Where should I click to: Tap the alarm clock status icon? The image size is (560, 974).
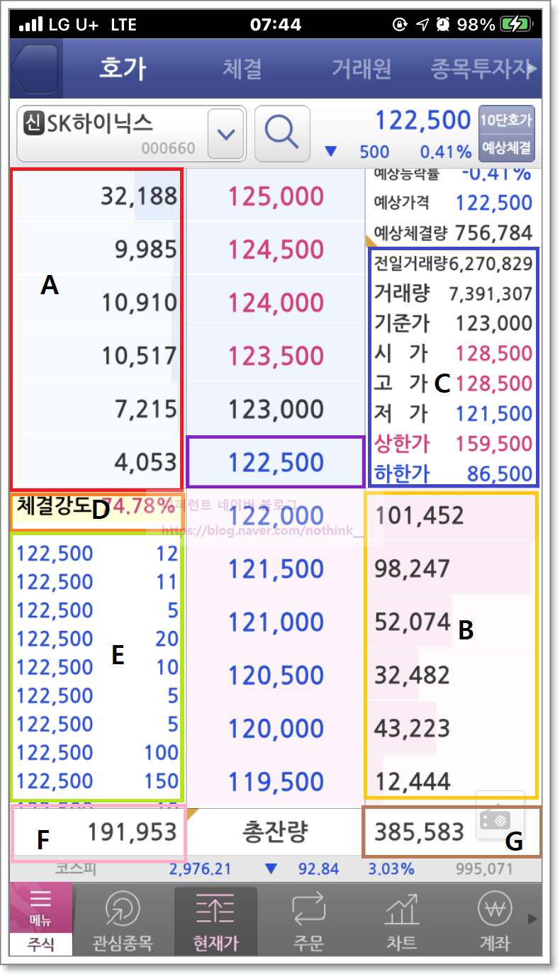tap(443, 25)
